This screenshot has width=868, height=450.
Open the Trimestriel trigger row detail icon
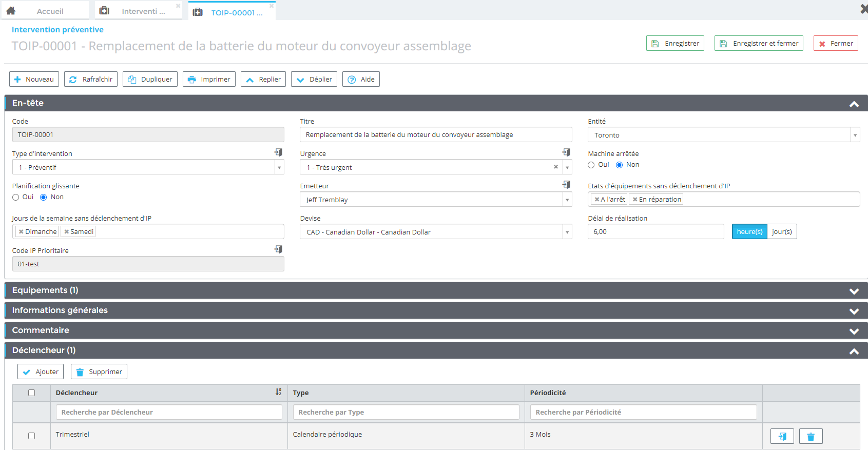click(782, 436)
